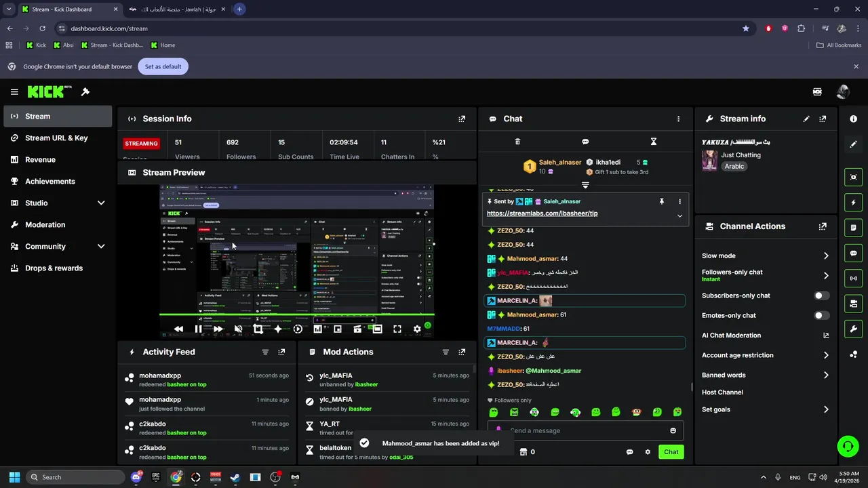
Task: Open Account age restriction arrow
Action: [x=826, y=355]
